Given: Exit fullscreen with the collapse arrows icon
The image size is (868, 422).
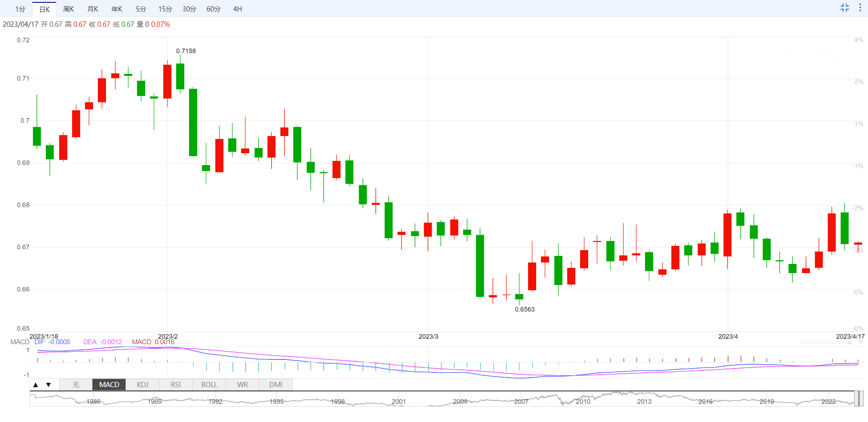Looking at the screenshot, I should click(x=845, y=8).
